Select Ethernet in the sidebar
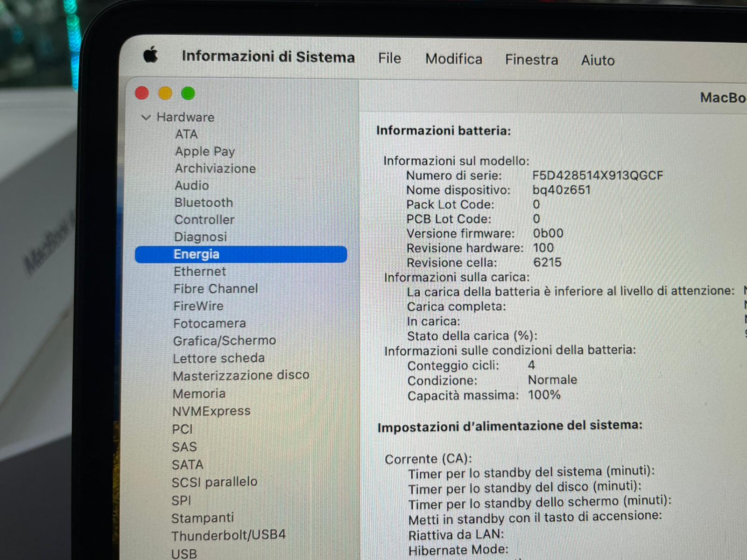The image size is (747, 560). (x=200, y=272)
